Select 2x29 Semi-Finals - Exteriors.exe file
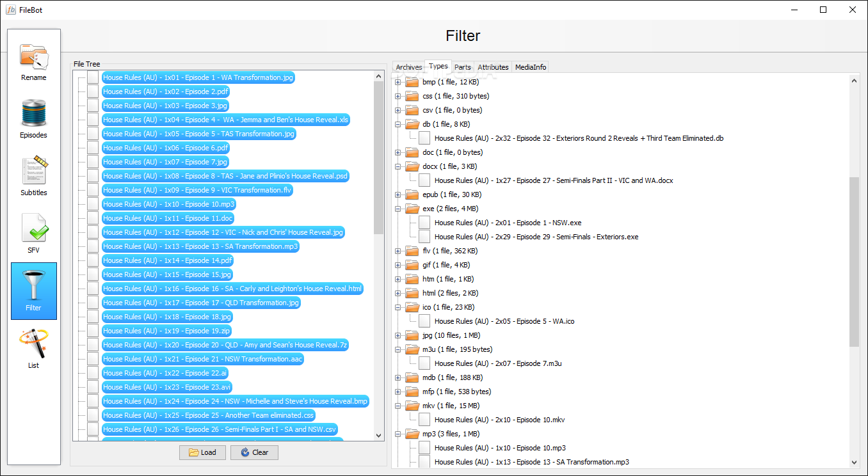This screenshot has width=868, height=476. pyautogui.click(x=536, y=237)
